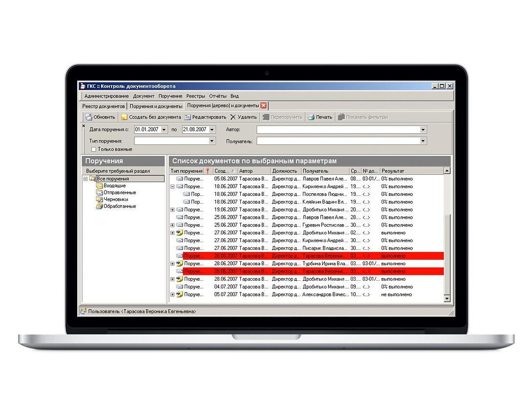
Task: Sort by Созд. column header
Action: coord(225,171)
